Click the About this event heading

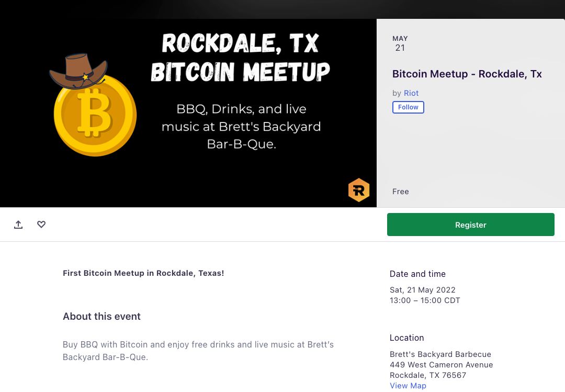[101, 316]
